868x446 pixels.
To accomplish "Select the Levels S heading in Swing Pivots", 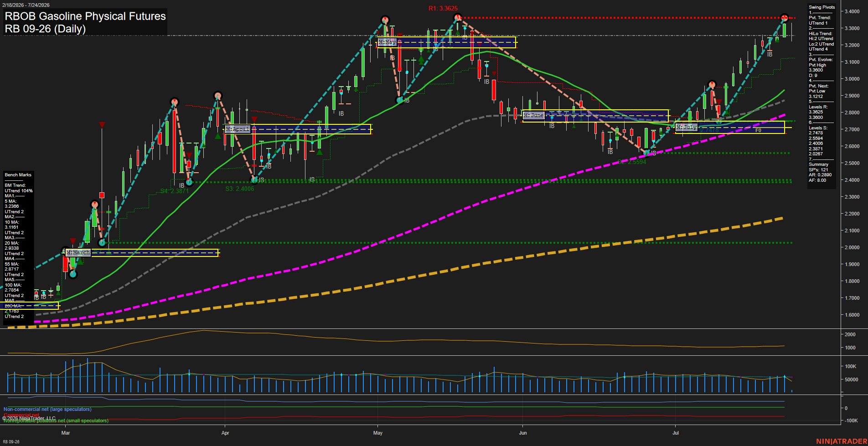I will 818,128.
